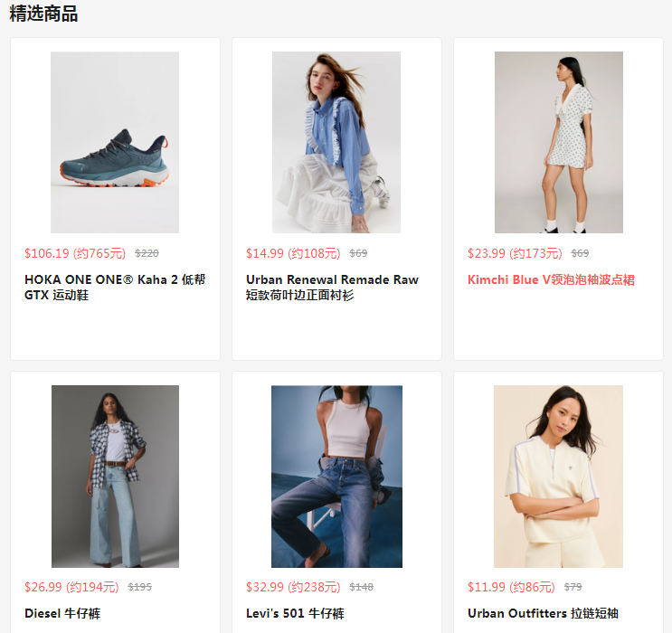Open the HOKA ONE ONE sneaker image
The image size is (672, 633).
(x=115, y=142)
